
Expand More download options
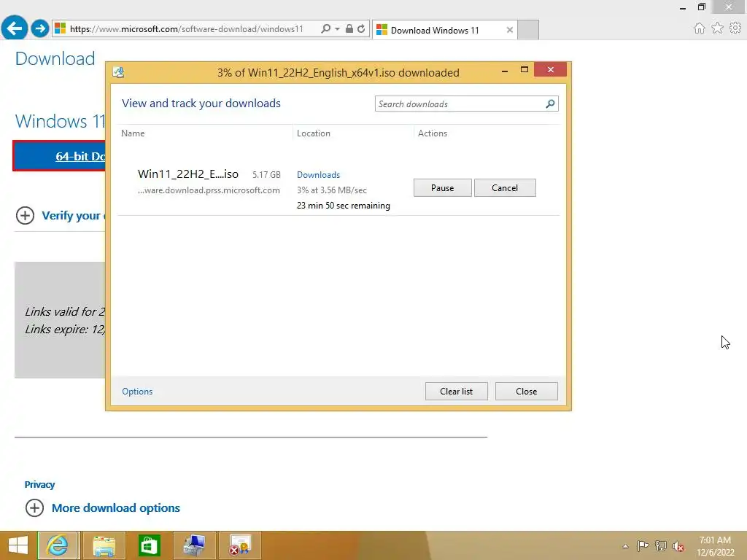(x=116, y=508)
